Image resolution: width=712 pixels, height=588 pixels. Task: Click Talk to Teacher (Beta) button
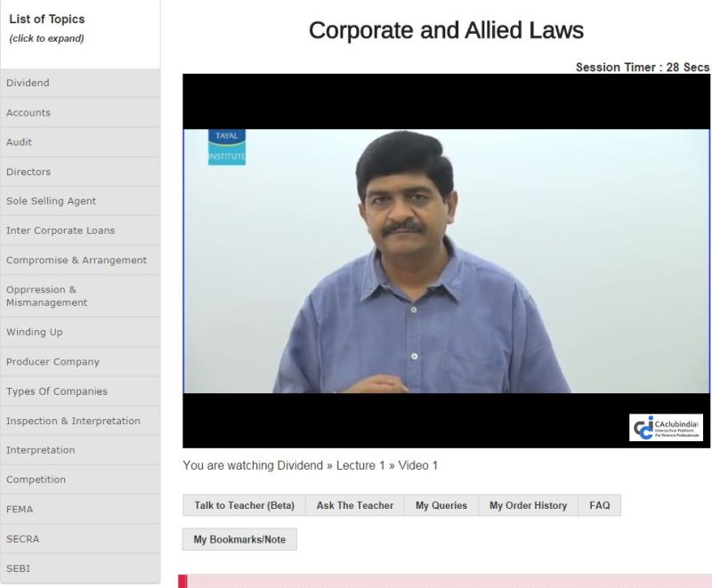tap(244, 505)
